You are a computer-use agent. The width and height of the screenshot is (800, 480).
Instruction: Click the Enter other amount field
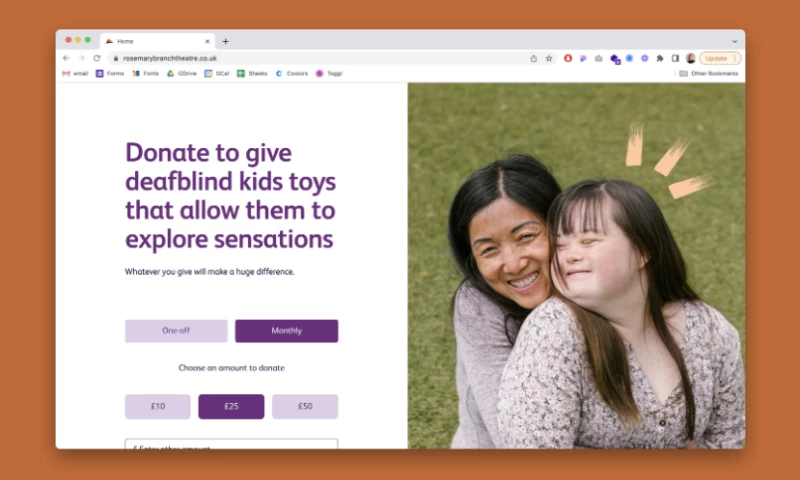pos(231,444)
